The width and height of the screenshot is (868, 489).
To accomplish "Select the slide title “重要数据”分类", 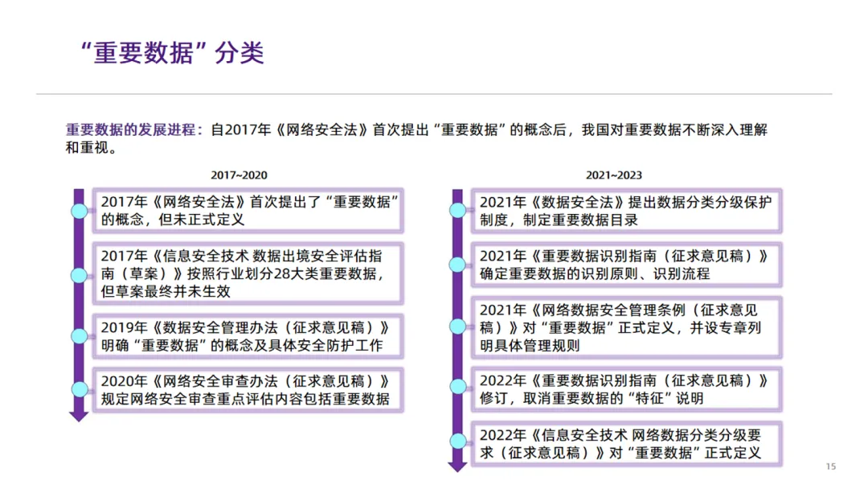I will pyautogui.click(x=173, y=53).
